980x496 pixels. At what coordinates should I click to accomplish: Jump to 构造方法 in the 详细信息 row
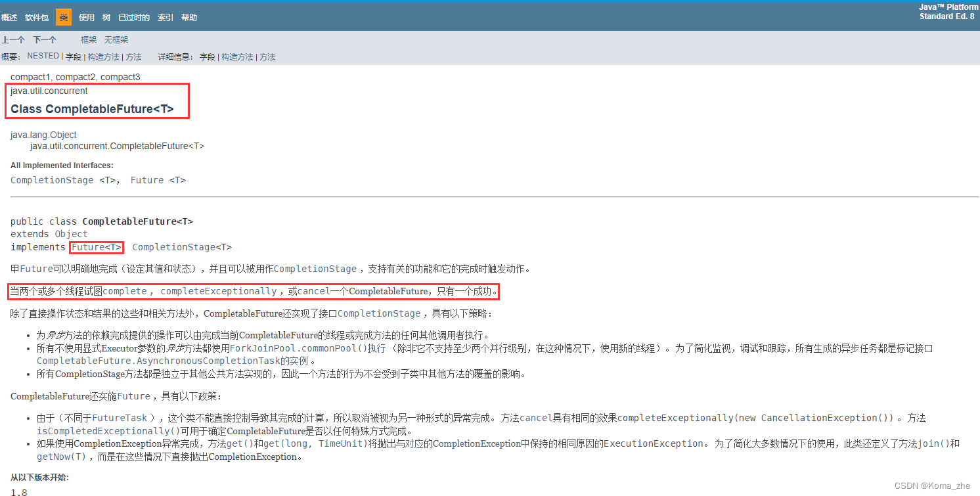[238, 57]
